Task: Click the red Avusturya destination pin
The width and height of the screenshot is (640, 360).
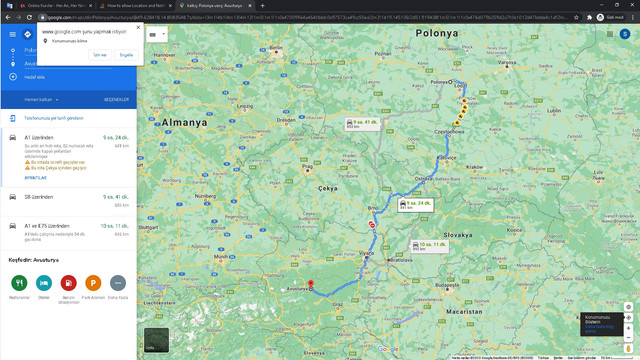Action: coord(311,284)
